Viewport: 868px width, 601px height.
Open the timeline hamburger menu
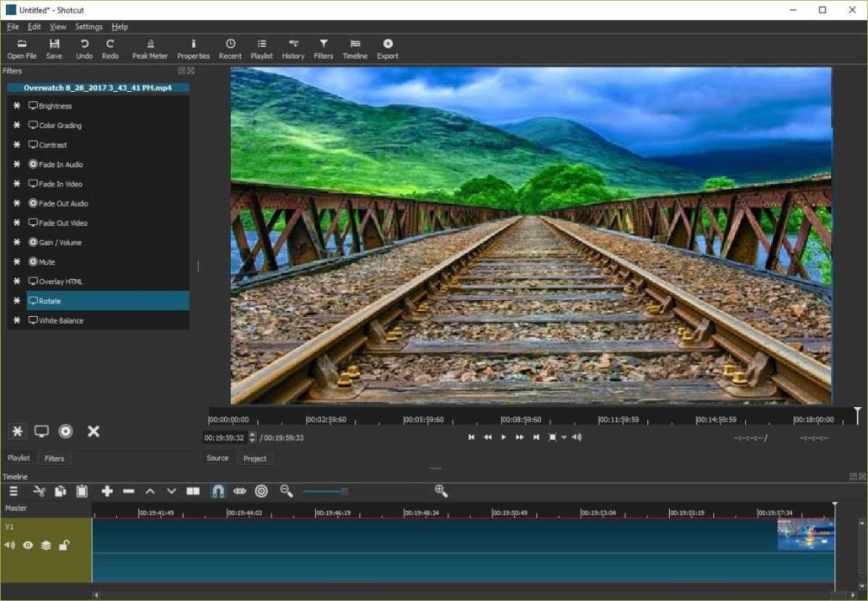(x=13, y=491)
